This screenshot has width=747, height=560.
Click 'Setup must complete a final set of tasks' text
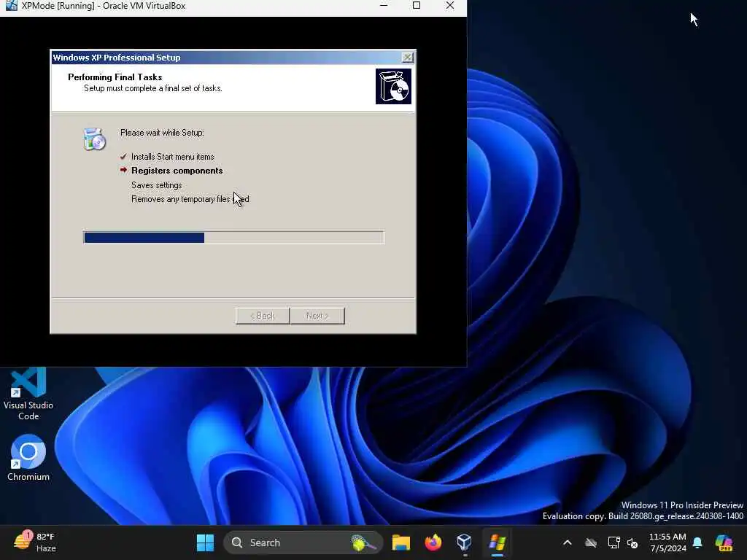pyautogui.click(x=153, y=88)
